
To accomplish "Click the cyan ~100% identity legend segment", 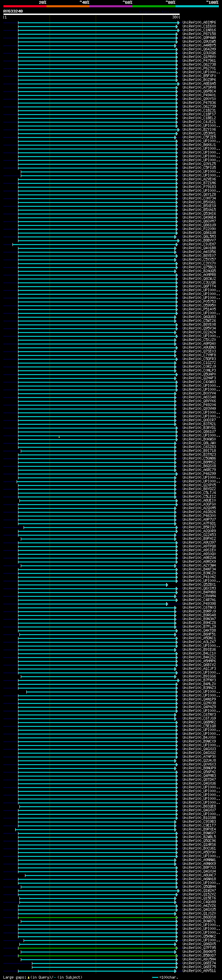I will click(197, 6).
